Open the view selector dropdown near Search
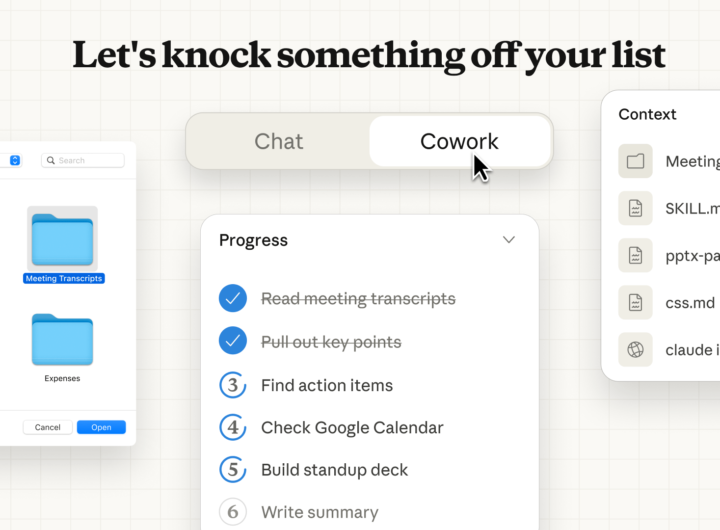 tap(16, 160)
